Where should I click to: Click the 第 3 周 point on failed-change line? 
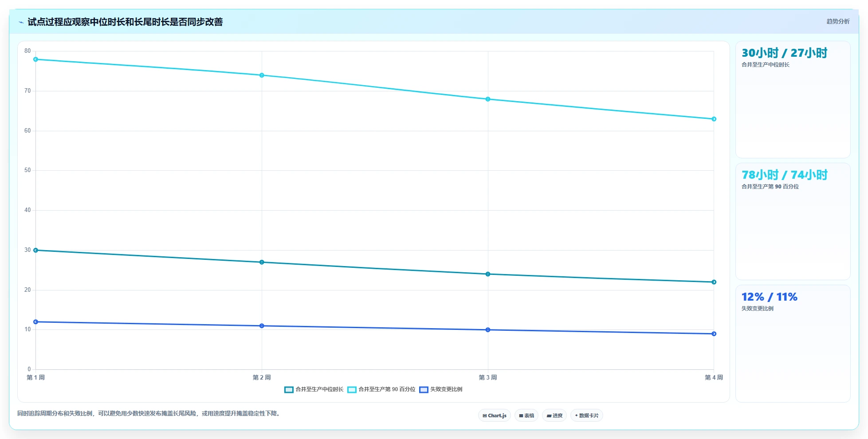click(488, 330)
